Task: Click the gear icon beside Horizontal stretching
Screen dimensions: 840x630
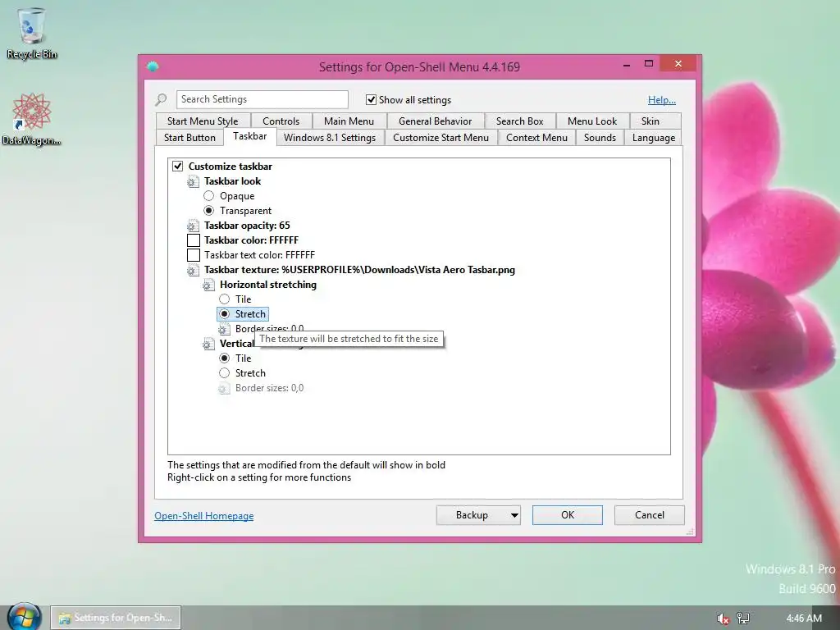Action: pyautogui.click(x=208, y=285)
